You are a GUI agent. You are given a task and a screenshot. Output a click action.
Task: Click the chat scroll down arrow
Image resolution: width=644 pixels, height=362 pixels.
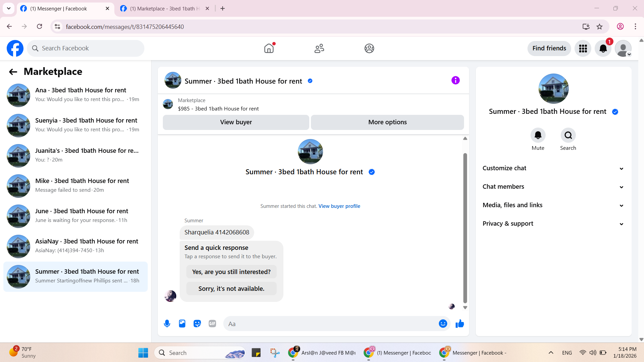point(465,308)
